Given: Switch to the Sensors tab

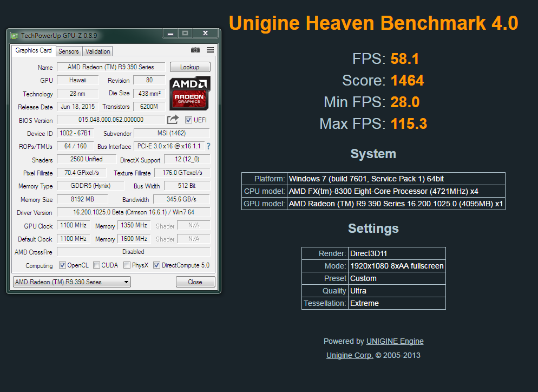Looking at the screenshot, I should pyautogui.click(x=69, y=51).
